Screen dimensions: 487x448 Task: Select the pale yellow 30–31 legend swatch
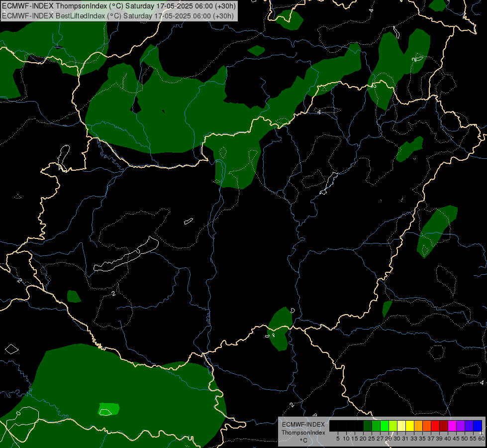coord(401,426)
